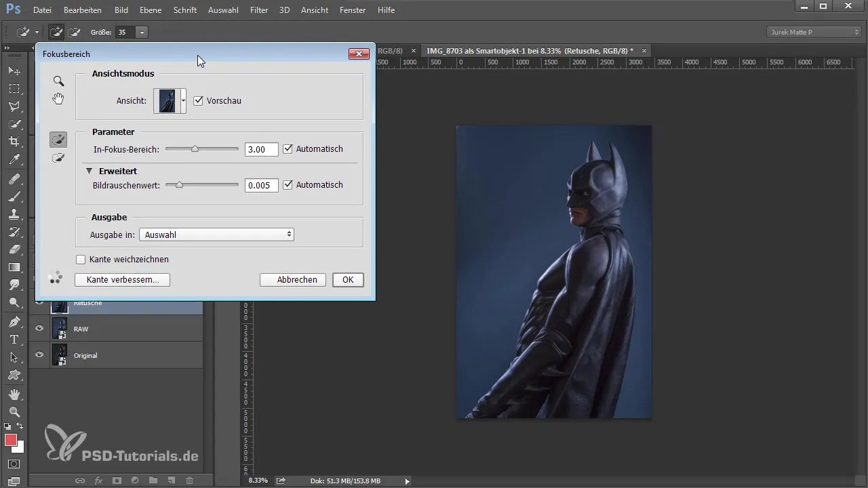Hide the RAW layer

coord(39,329)
